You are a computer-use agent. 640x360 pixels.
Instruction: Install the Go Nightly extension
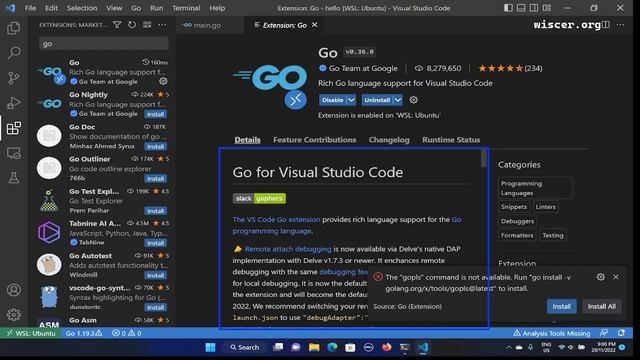pos(156,115)
